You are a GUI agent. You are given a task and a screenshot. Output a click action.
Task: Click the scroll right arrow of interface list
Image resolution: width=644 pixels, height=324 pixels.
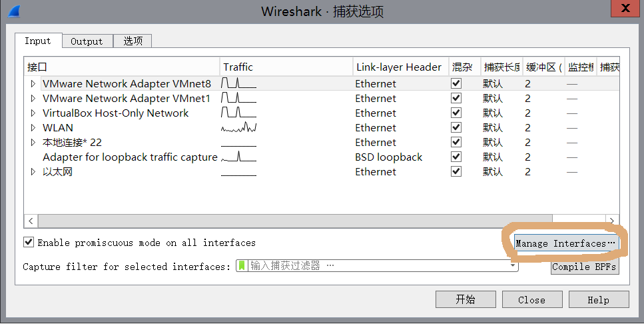[x=612, y=221]
